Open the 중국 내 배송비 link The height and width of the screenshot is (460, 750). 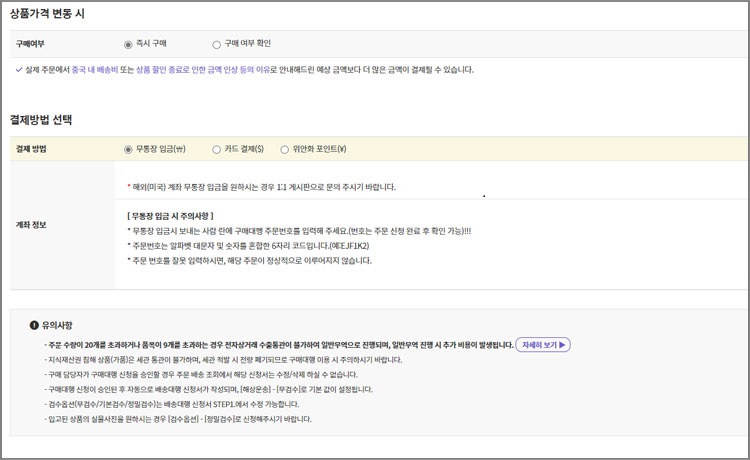click(x=98, y=70)
